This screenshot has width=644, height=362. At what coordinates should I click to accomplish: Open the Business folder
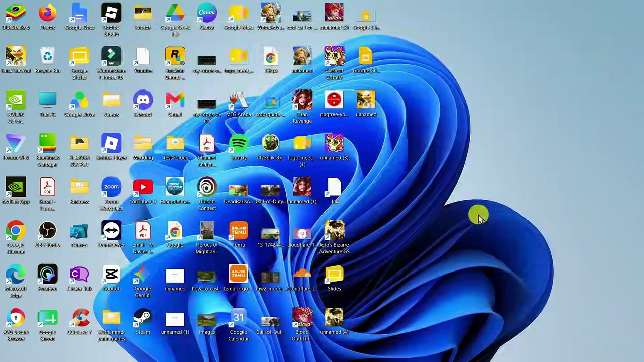pyautogui.click(x=79, y=187)
